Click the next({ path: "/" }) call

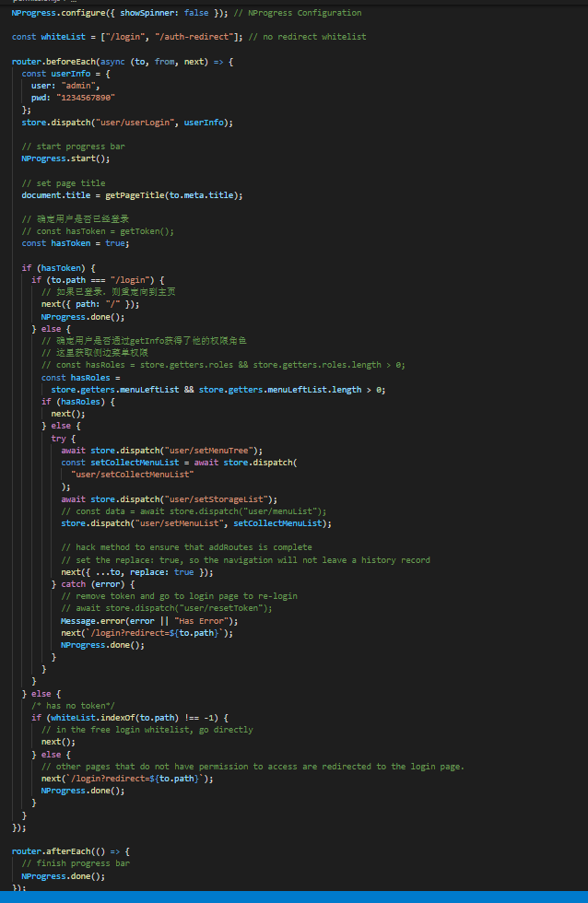[x=89, y=305]
